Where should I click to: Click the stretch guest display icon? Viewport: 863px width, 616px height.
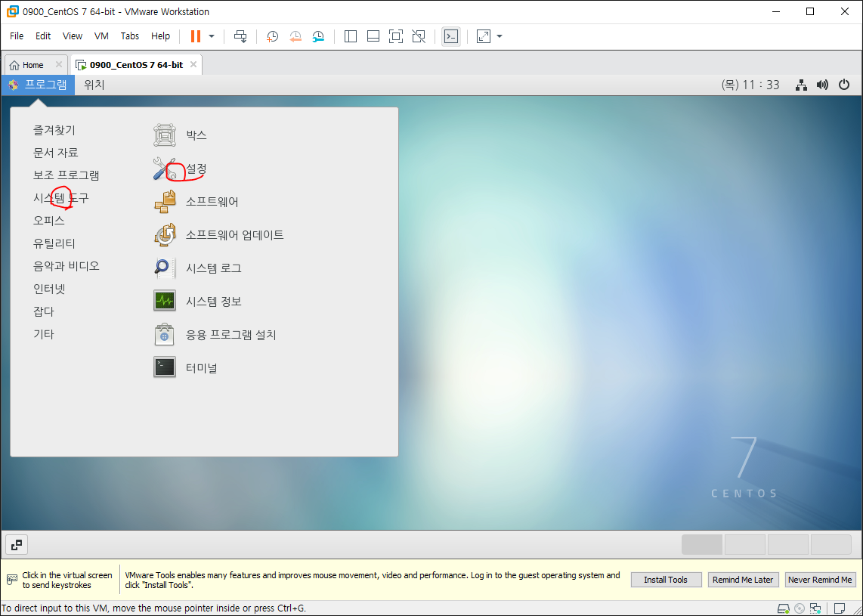(483, 36)
